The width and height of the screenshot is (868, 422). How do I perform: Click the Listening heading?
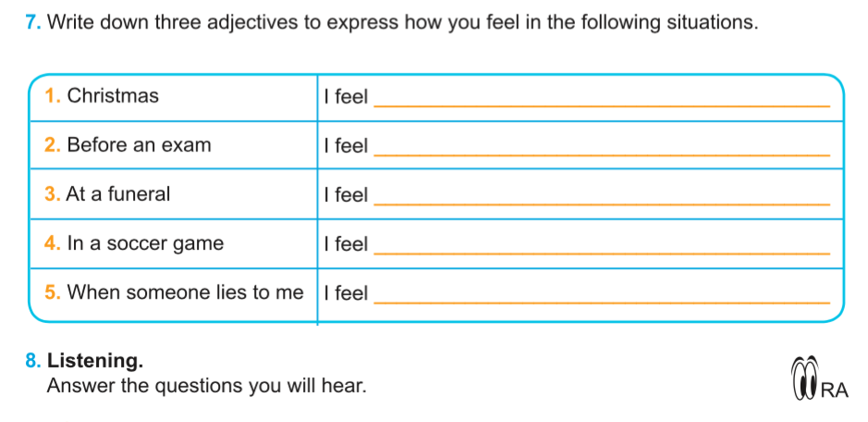pyautogui.click(x=95, y=360)
